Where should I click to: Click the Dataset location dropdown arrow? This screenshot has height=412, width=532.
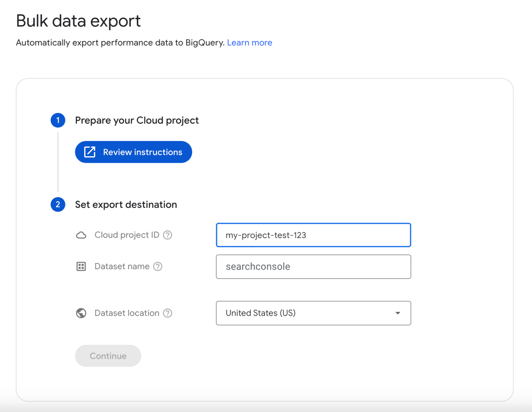[x=398, y=313]
